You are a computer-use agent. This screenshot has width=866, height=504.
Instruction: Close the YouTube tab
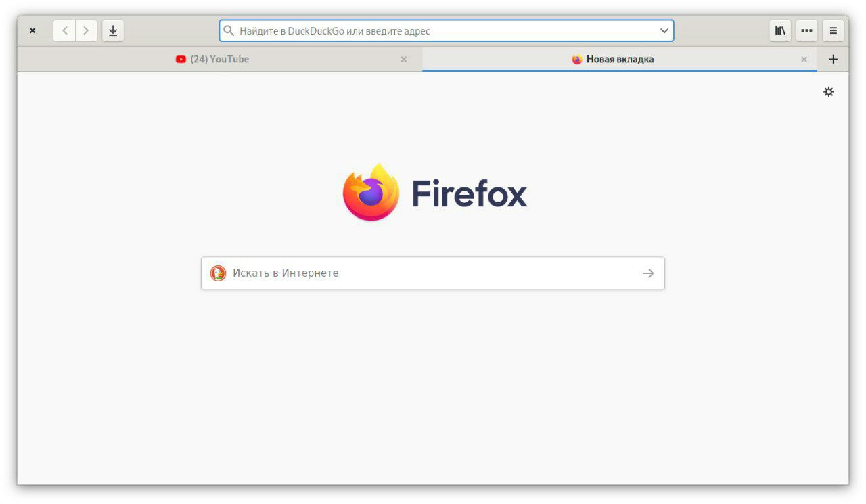[404, 59]
